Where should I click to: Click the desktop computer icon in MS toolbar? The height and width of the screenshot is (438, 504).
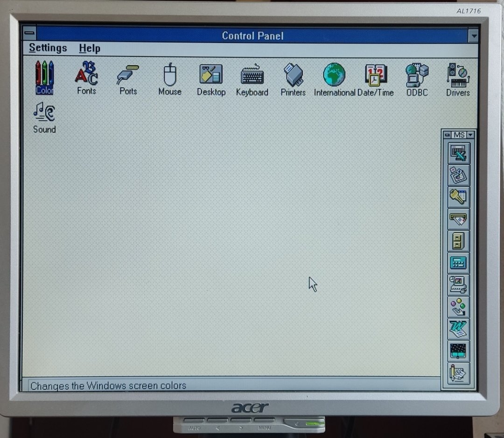pyautogui.click(x=458, y=285)
